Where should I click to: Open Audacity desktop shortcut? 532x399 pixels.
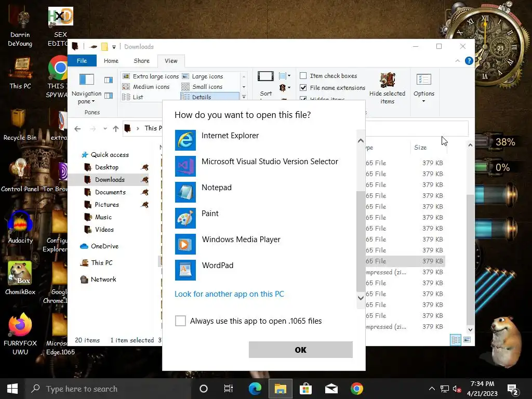tap(20, 228)
